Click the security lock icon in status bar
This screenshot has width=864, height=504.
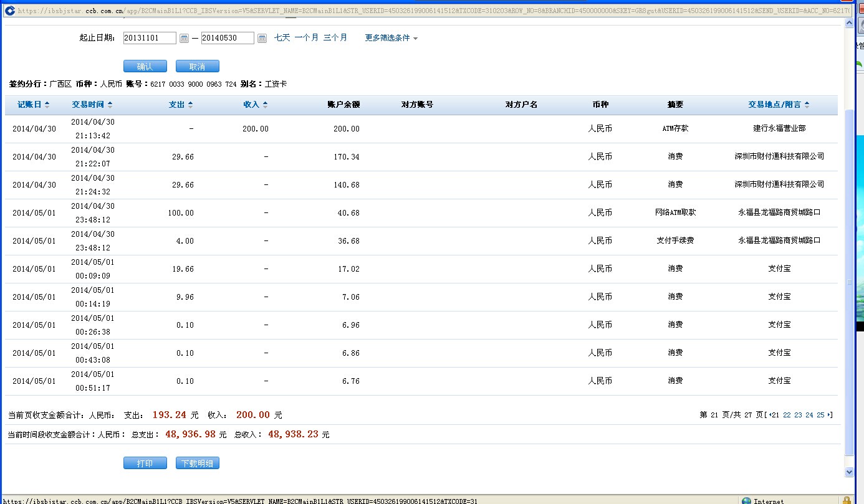pyautogui.click(x=847, y=500)
